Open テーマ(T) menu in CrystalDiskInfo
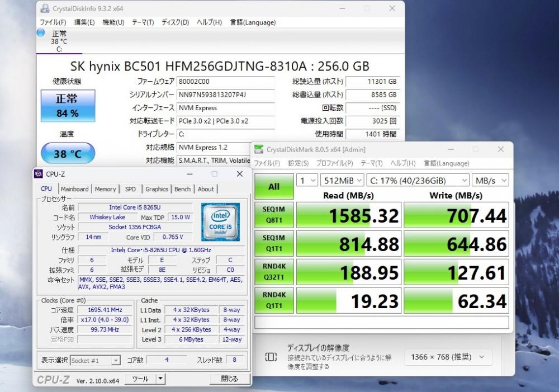The height and width of the screenshot is (392, 559). (143, 22)
